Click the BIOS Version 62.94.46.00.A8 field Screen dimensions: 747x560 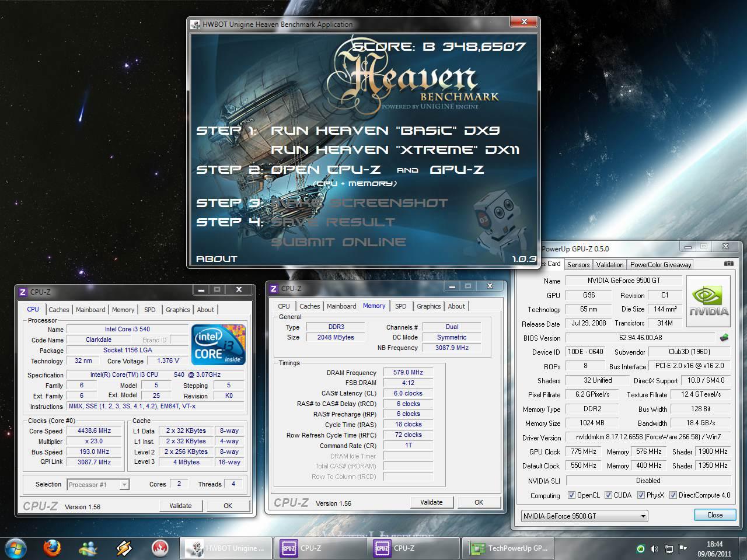(x=640, y=338)
